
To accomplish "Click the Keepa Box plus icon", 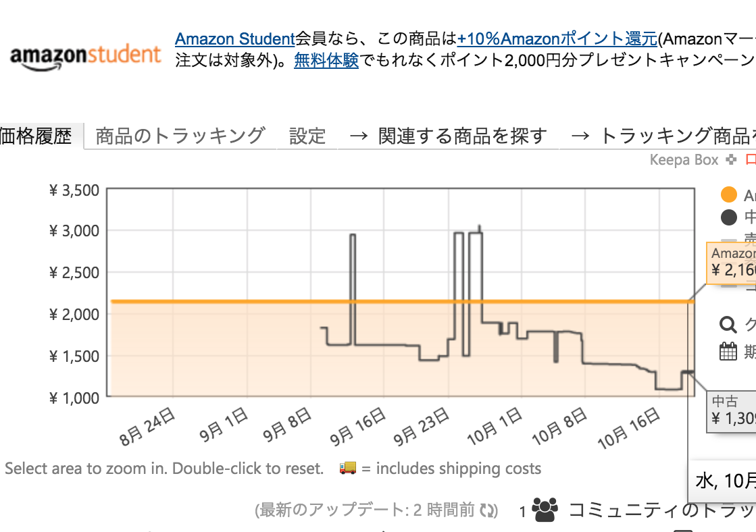I will [x=731, y=159].
